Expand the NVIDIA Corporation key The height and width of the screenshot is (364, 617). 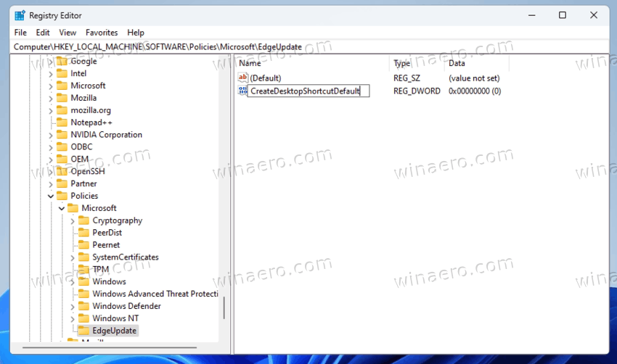[51, 135]
